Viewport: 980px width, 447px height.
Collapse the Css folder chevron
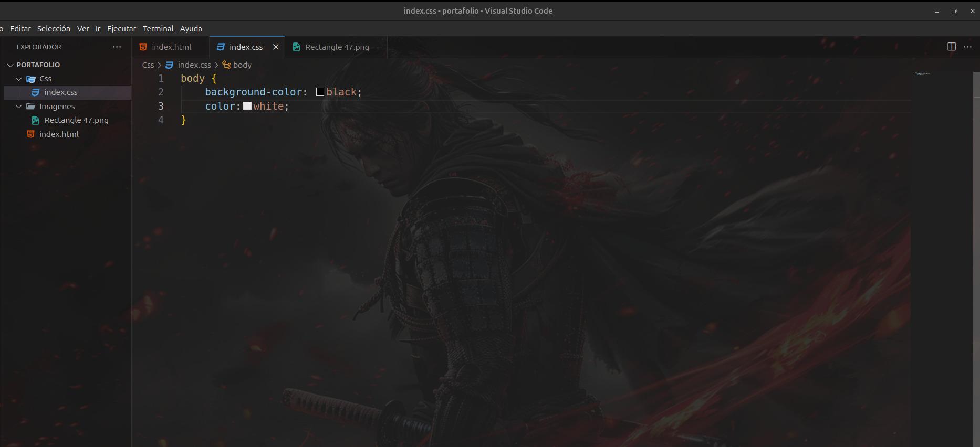click(x=19, y=79)
